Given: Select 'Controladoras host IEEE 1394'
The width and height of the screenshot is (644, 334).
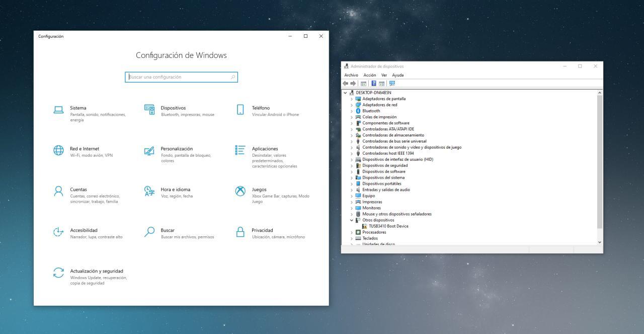Looking at the screenshot, I should click(388, 153).
